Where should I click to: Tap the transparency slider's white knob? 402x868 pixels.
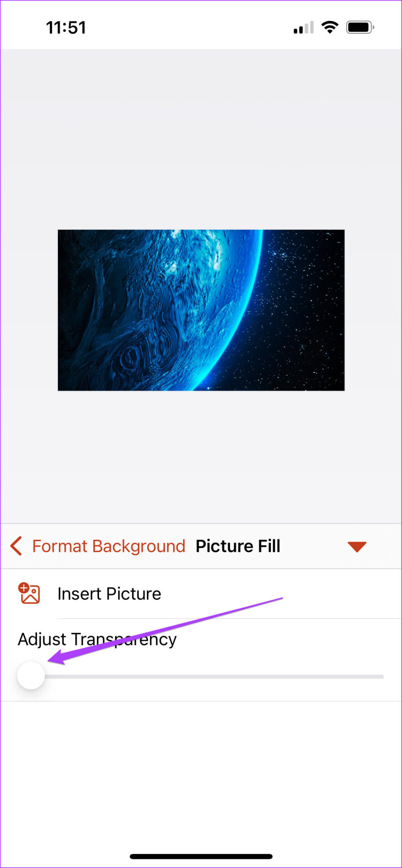pos(31,675)
